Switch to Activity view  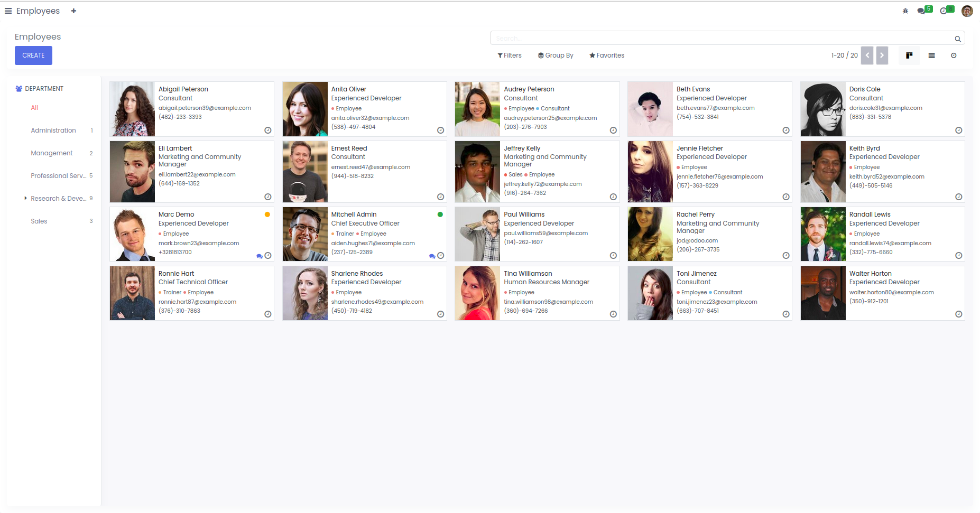pos(954,55)
